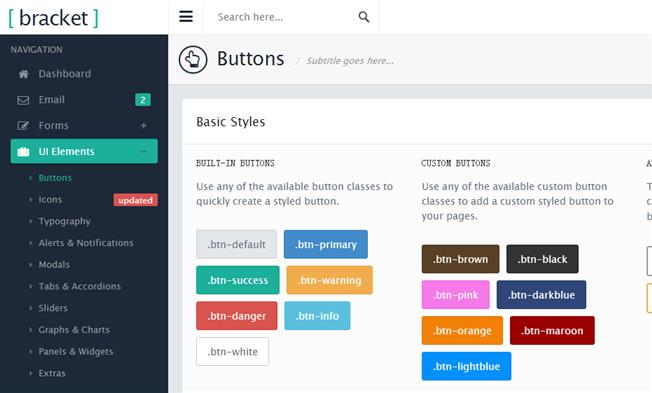Click the bracket logo

53,18
